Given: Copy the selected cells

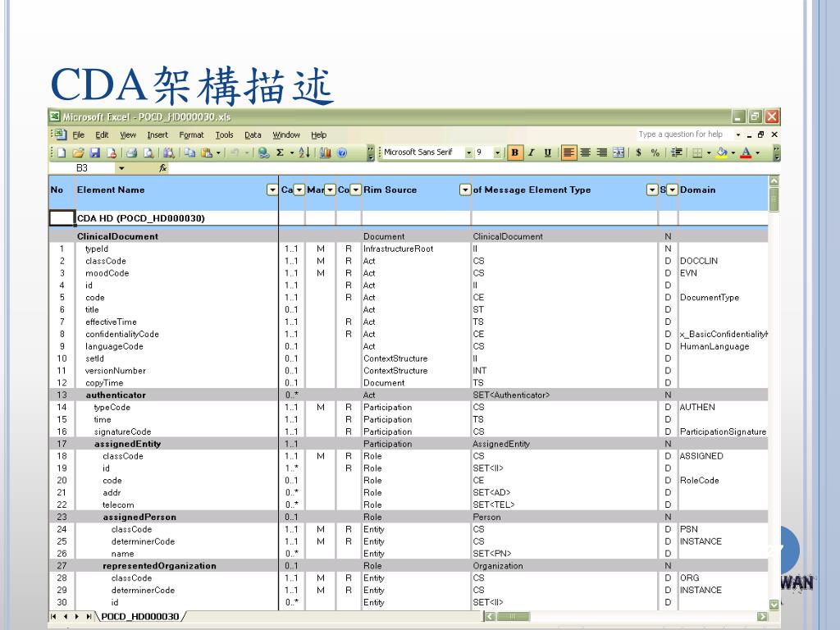Looking at the screenshot, I should point(189,153).
